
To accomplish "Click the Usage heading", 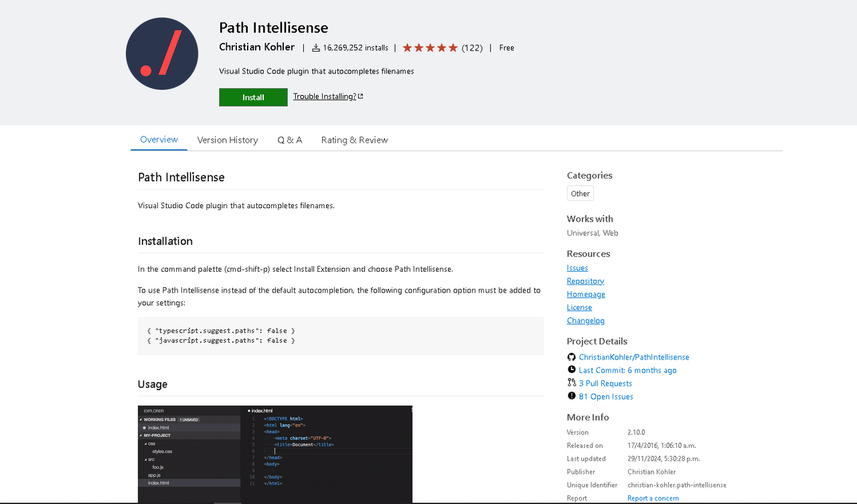I will pyautogui.click(x=153, y=384).
